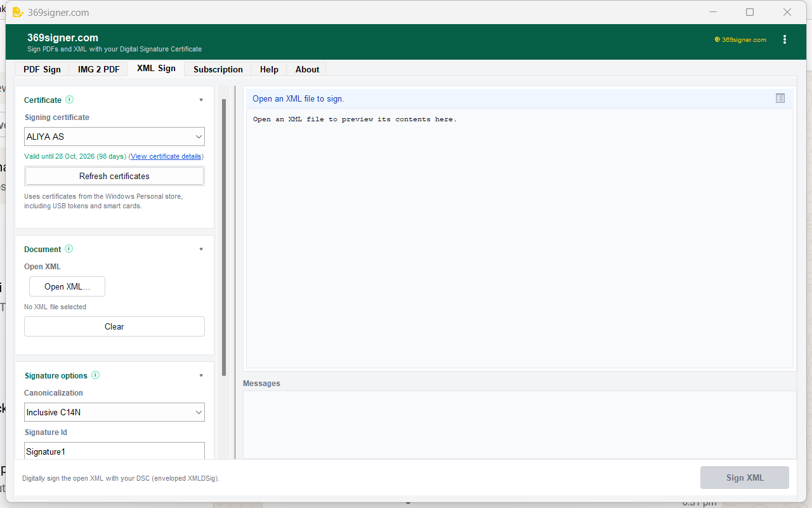Viewport: 812px width, 508px height.
Task: Click the Sign XML button
Action: (745, 478)
